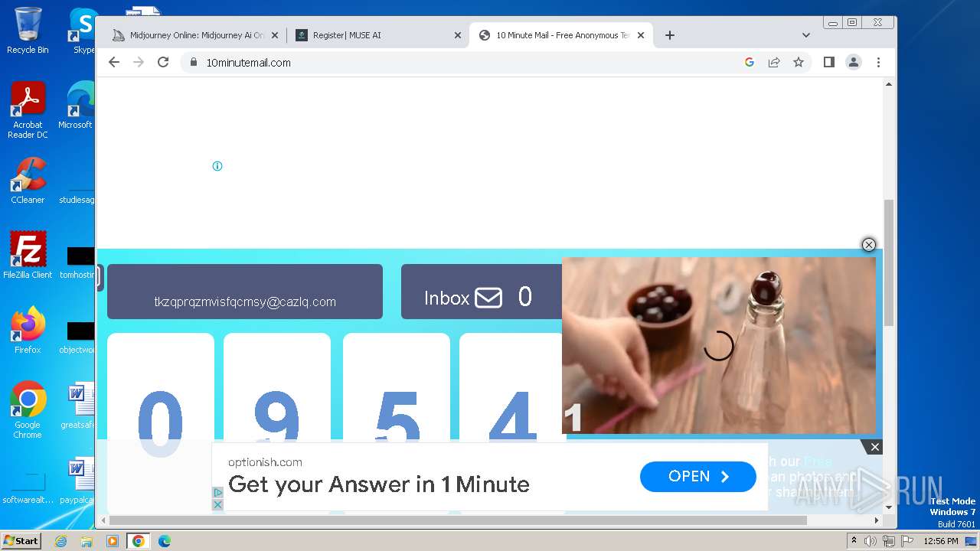The image size is (980, 551).
Task: Open the Chrome share page icon
Action: pyautogui.click(x=774, y=63)
